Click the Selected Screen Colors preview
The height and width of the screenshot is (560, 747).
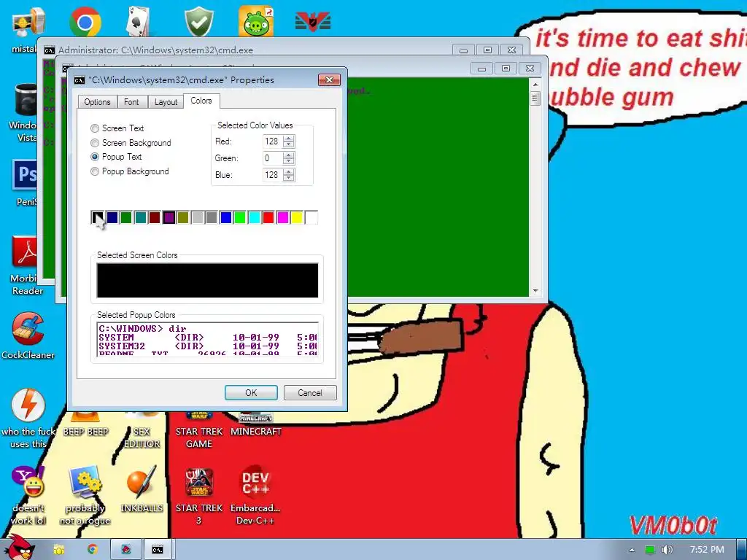[x=207, y=281]
